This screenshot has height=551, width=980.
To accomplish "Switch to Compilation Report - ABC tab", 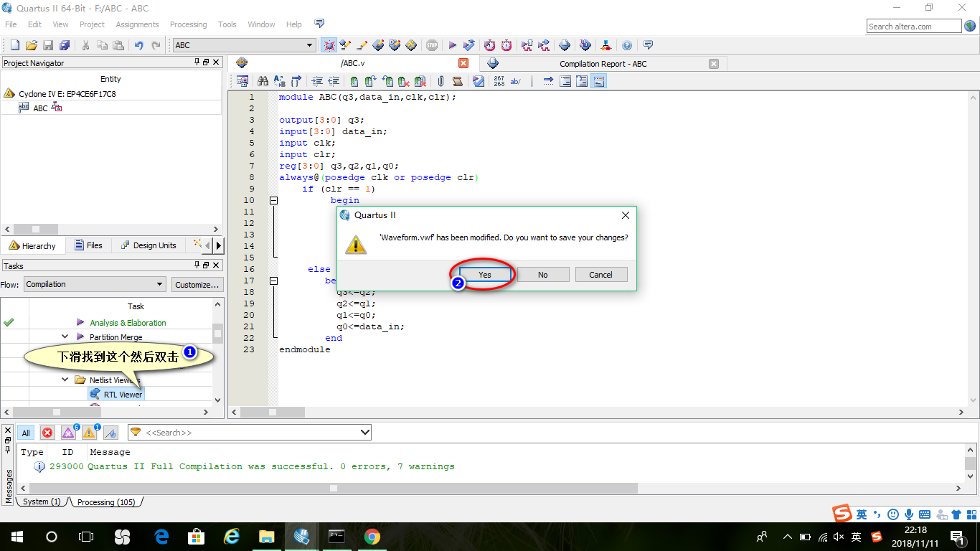I will [x=603, y=64].
